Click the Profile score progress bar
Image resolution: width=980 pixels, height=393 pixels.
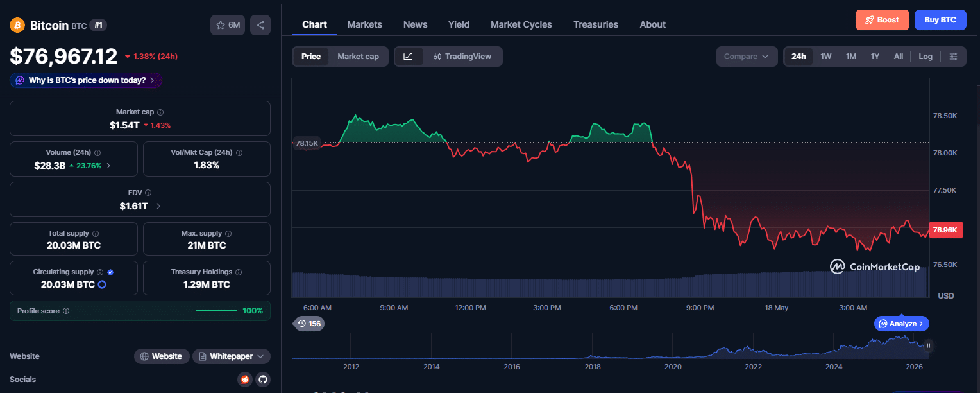tap(217, 311)
